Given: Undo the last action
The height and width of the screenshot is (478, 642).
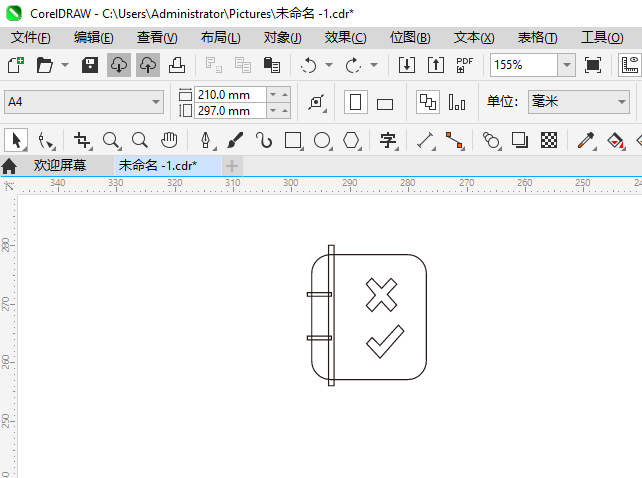Looking at the screenshot, I should pos(309,65).
